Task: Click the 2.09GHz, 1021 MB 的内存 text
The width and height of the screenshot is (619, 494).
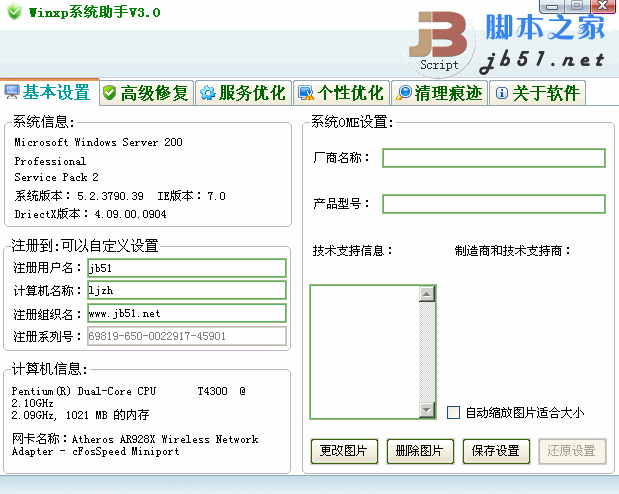Action: pos(81,415)
